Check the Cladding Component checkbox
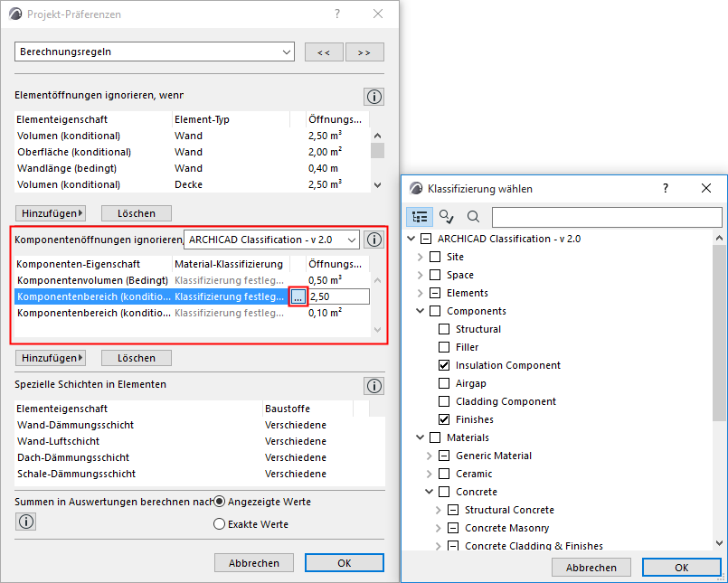Viewport: 728px width, 583px height. (x=444, y=401)
